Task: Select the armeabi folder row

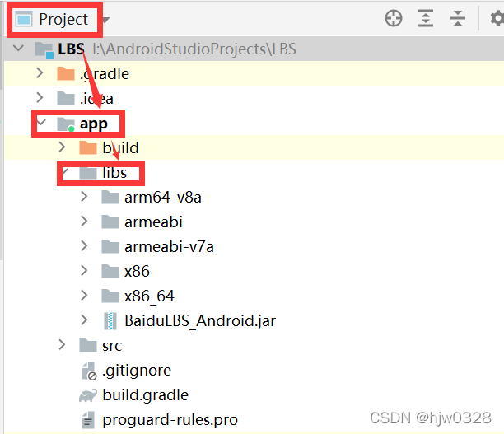Action: click(x=254, y=222)
